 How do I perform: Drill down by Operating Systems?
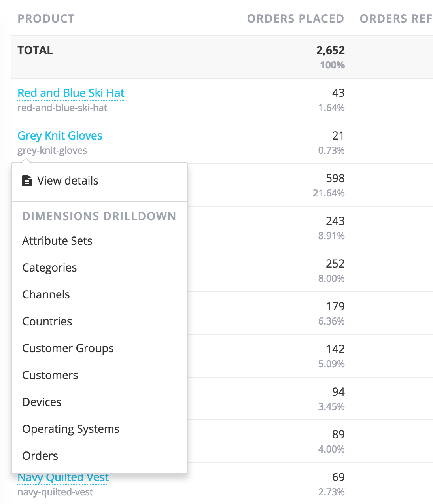point(71,429)
